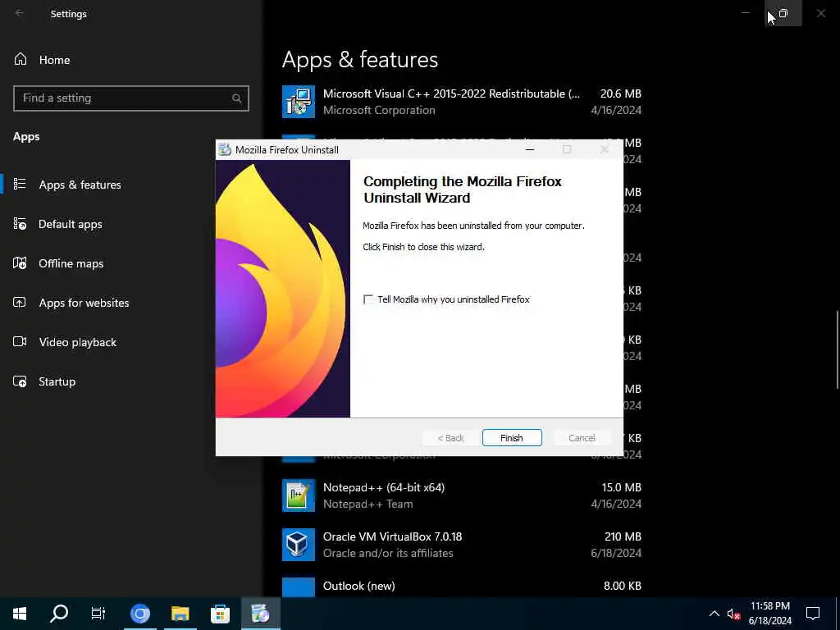This screenshot has width=840, height=630.
Task: Select the Oracle VM VirtualBox 7.0.18 entry
Action: (x=461, y=545)
